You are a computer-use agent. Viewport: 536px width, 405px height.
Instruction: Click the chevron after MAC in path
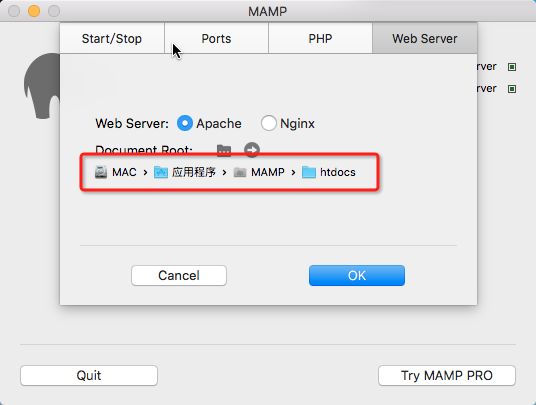[x=145, y=172]
